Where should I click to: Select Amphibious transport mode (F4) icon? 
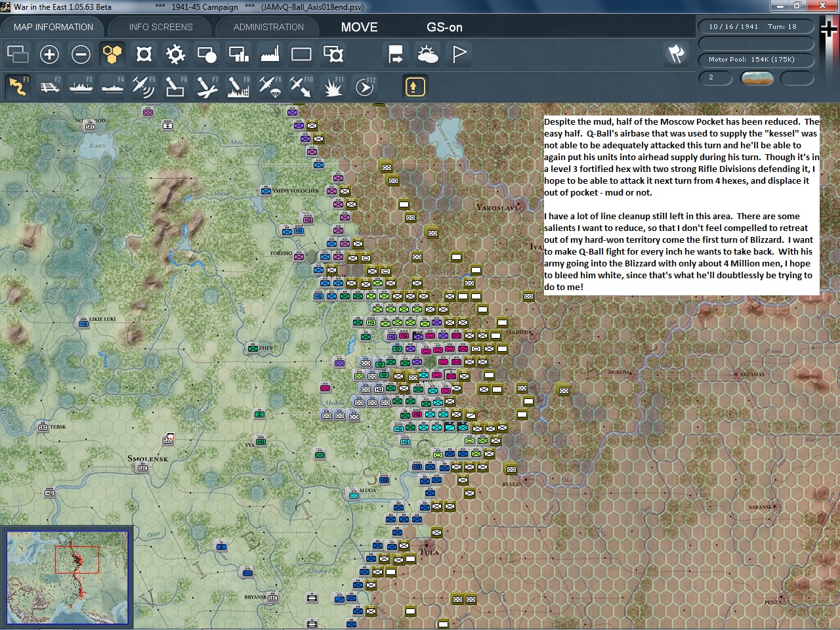click(x=112, y=87)
